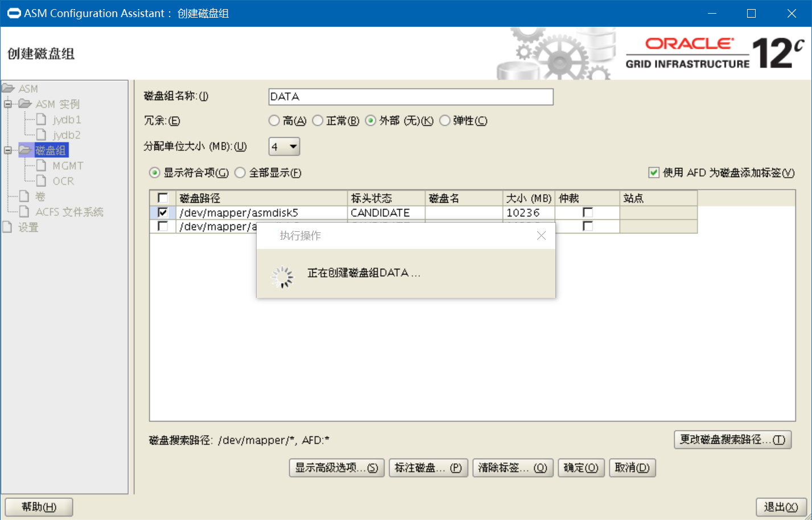
Task: Click the ASM root folder icon
Action: pyautogui.click(x=8, y=88)
